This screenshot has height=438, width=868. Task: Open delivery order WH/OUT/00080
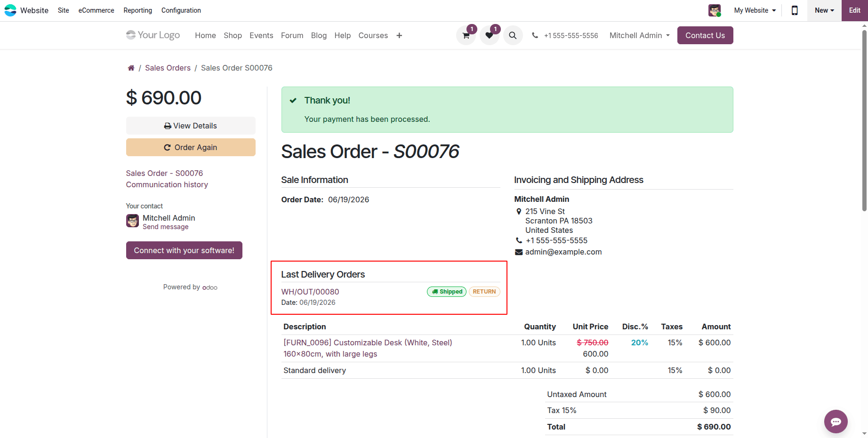coord(310,292)
